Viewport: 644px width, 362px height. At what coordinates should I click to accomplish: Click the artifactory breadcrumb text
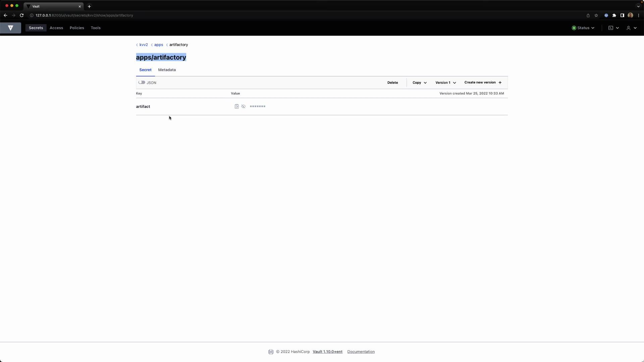178,45
